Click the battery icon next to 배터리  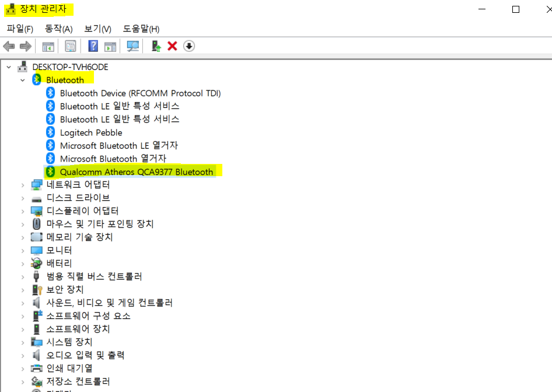(37, 263)
